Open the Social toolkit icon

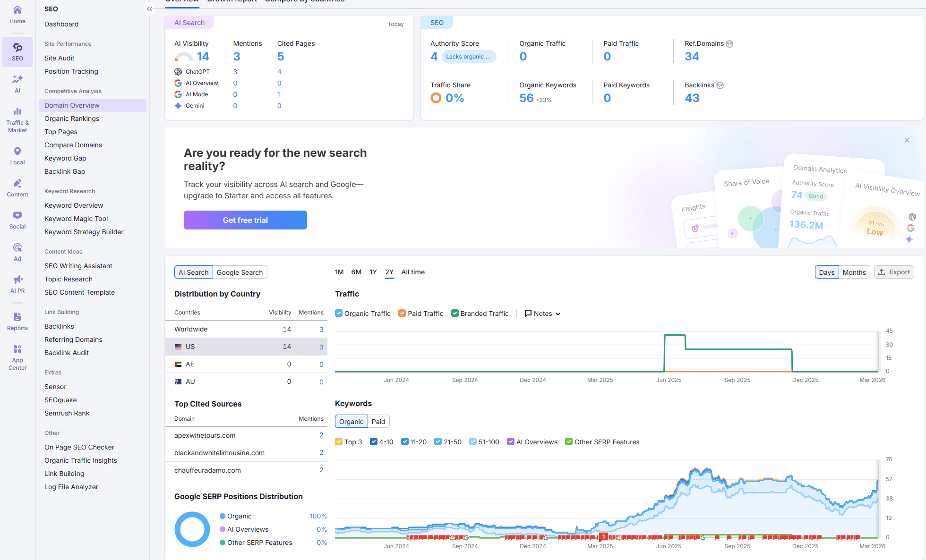17,220
